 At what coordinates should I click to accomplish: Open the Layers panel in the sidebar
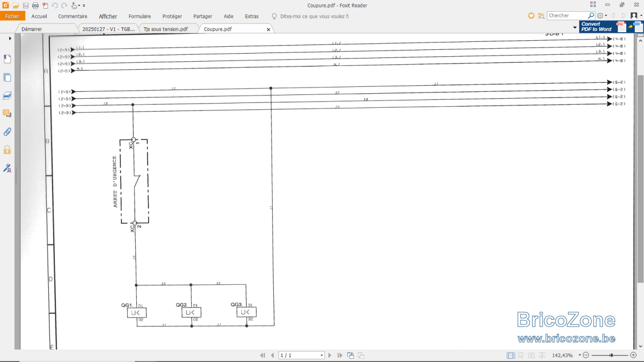pyautogui.click(x=8, y=95)
